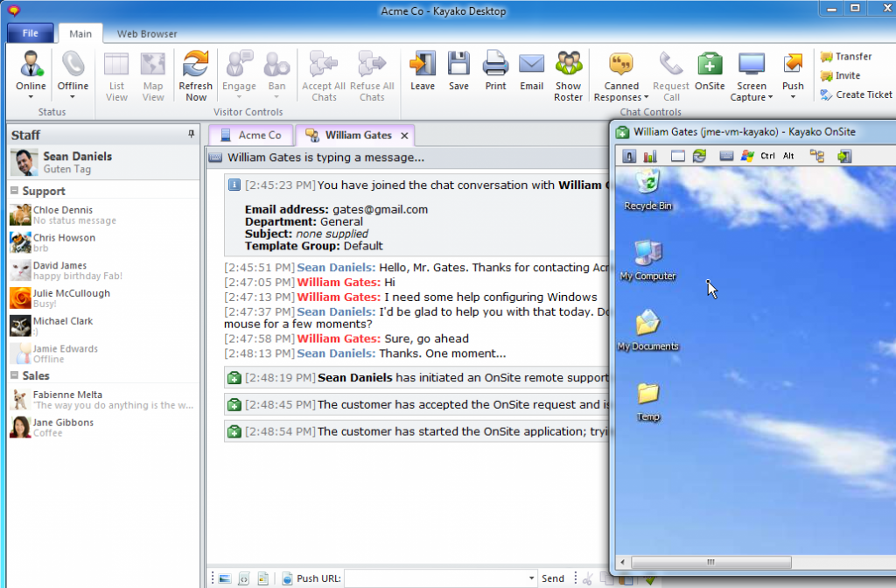The image size is (896, 588).
Task: Open the Offline status dropdown arrow
Action: pos(73,97)
